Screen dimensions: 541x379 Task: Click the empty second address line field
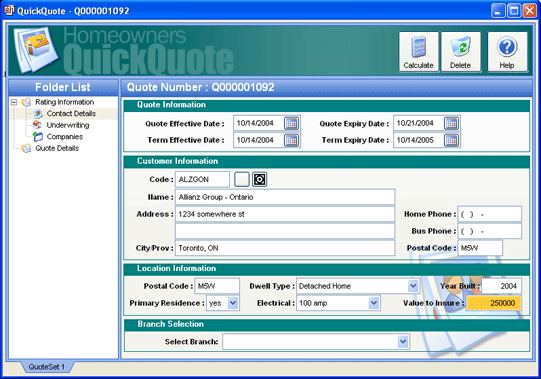(285, 231)
